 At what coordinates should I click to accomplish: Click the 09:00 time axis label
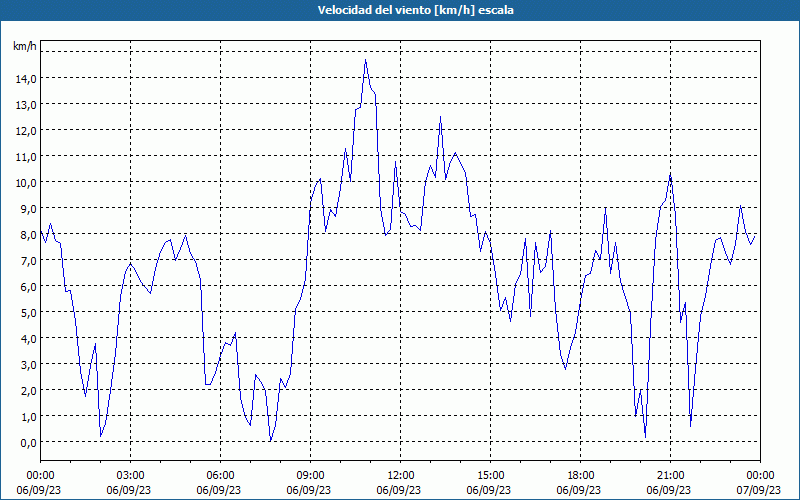(x=310, y=476)
